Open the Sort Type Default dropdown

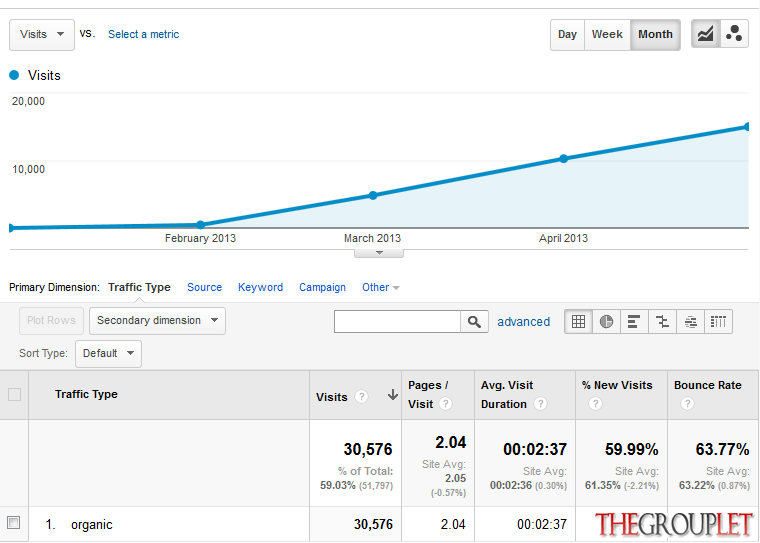pos(108,353)
